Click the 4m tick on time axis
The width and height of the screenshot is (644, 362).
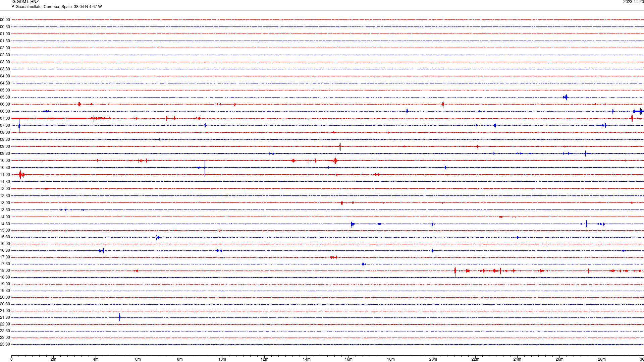96,359
